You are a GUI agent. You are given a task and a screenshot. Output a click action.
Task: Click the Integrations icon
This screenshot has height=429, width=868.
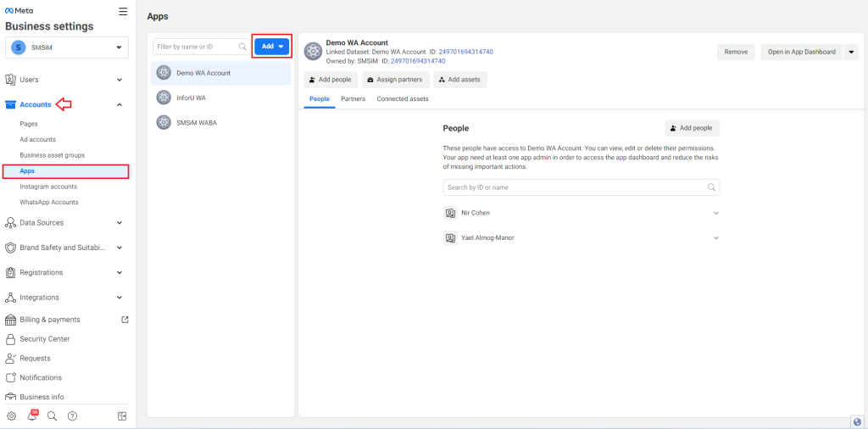pyautogui.click(x=10, y=298)
